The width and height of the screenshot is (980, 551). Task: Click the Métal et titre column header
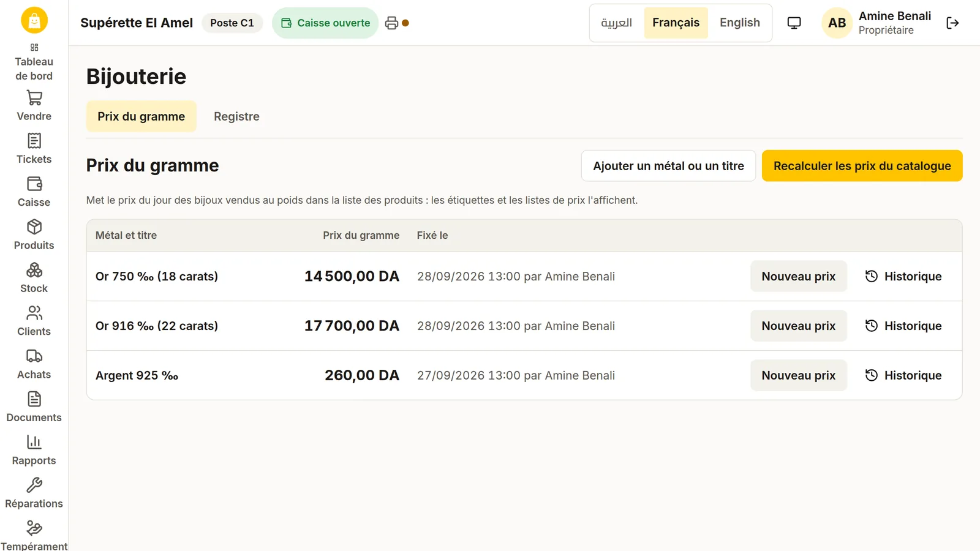(x=126, y=235)
